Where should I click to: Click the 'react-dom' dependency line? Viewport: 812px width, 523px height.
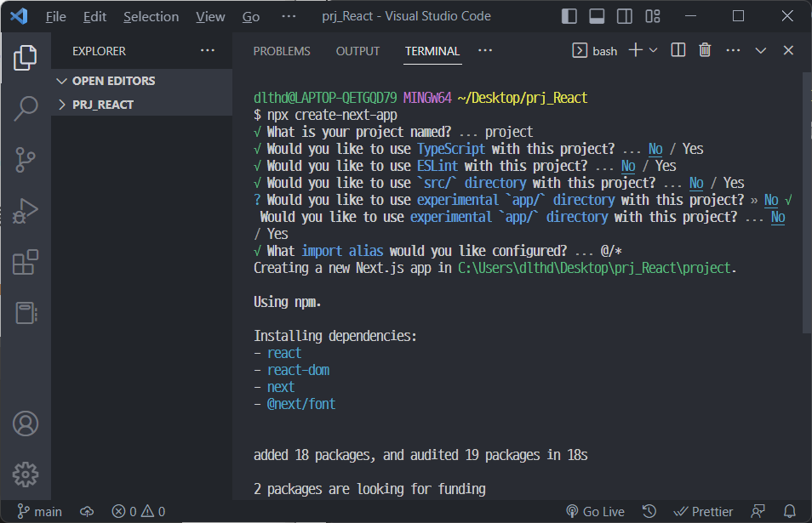coord(298,370)
